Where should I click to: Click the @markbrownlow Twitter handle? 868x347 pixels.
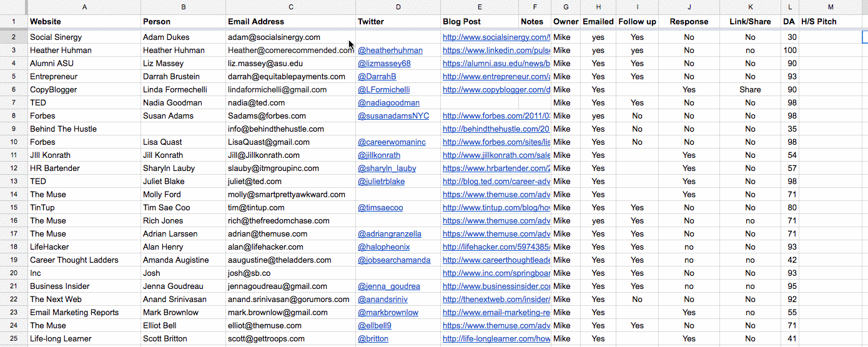coord(388,313)
